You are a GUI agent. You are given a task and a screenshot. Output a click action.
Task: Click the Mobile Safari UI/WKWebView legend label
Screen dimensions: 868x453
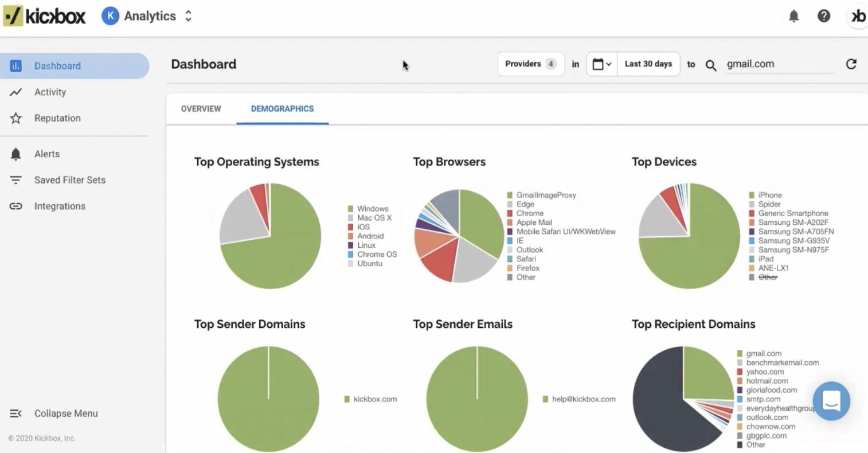pos(566,232)
